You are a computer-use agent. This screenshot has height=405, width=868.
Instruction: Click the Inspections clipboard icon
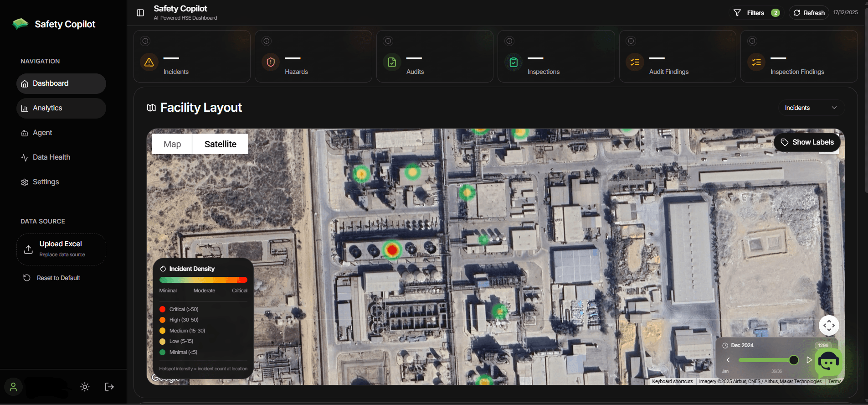(514, 62)
